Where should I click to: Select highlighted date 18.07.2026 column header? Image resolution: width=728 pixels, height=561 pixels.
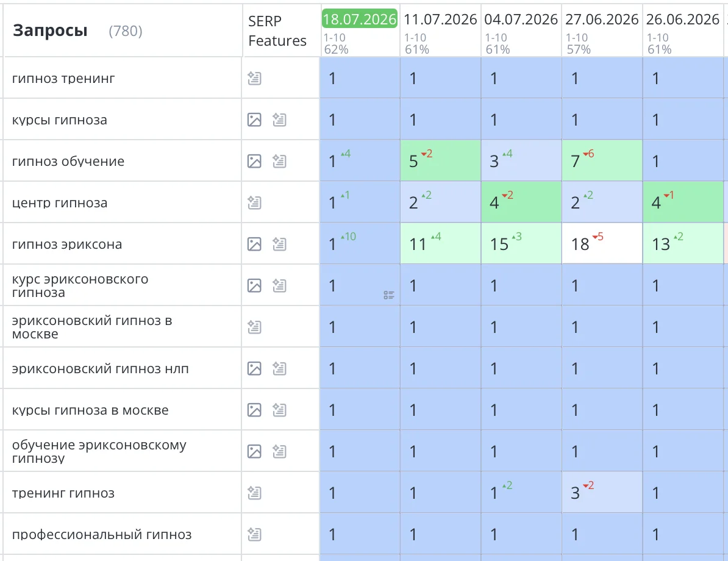coord(360,19)
